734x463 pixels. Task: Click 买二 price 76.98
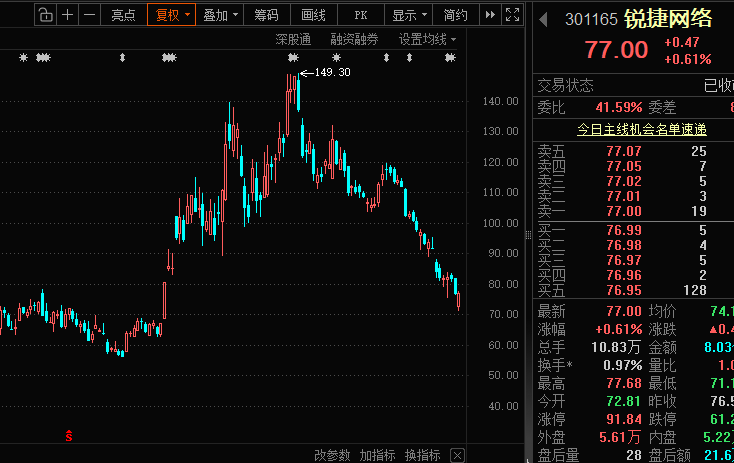coord(624,245)
